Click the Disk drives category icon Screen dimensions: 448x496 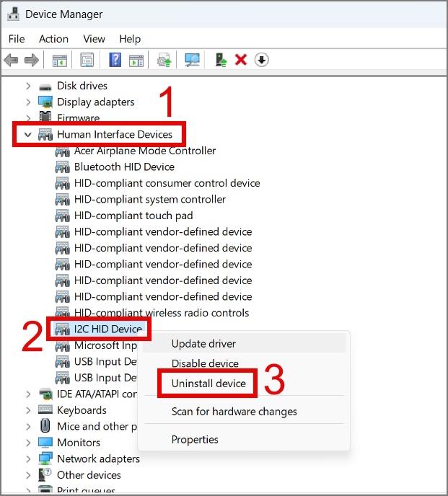click(45, 87)
